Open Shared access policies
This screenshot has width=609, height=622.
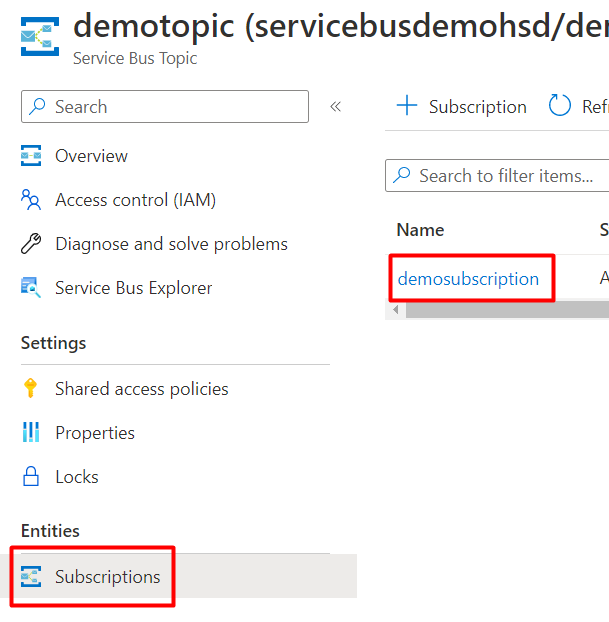[x=142, y=389]
